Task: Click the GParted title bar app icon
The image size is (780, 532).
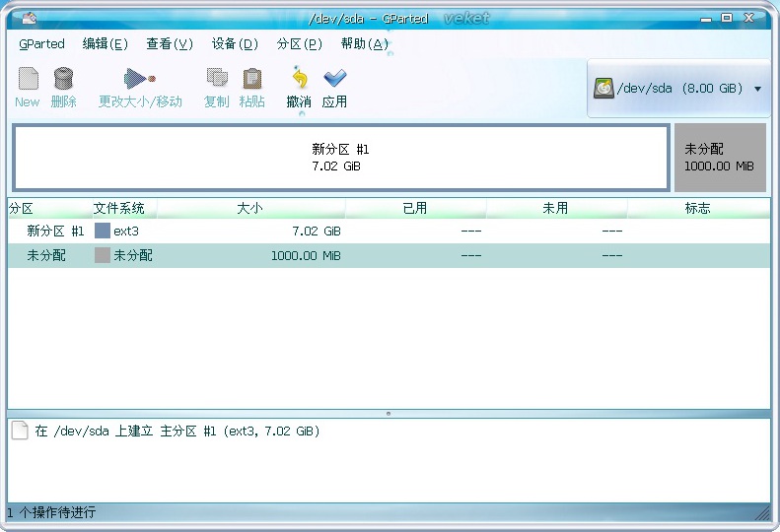Action: 29,18
